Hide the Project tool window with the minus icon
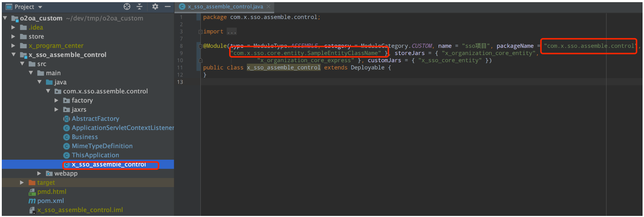Screen dimensions: 644x217 pyautogui.click(x=168, y=6)
